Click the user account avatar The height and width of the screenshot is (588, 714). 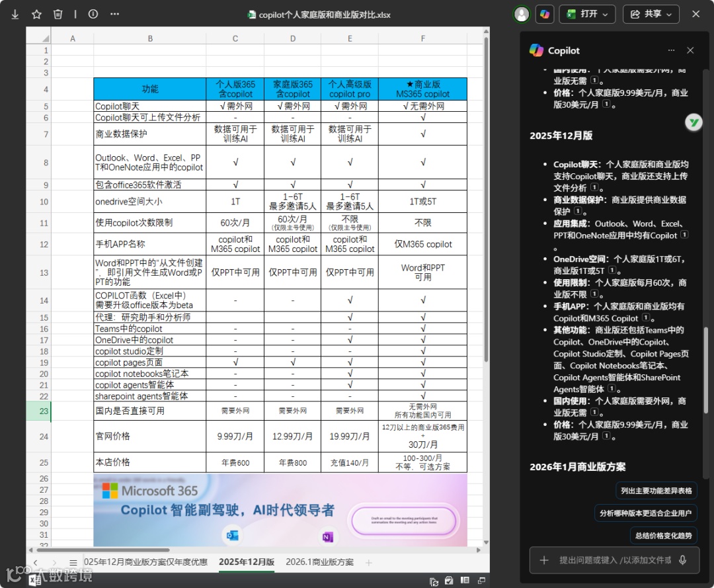point(522,14)
